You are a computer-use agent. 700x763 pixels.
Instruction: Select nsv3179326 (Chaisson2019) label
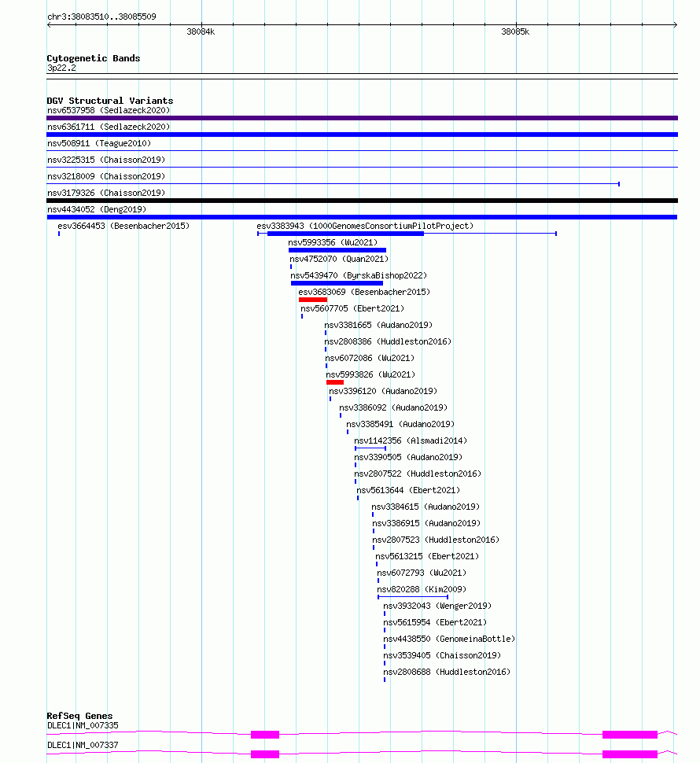(106, 194)
